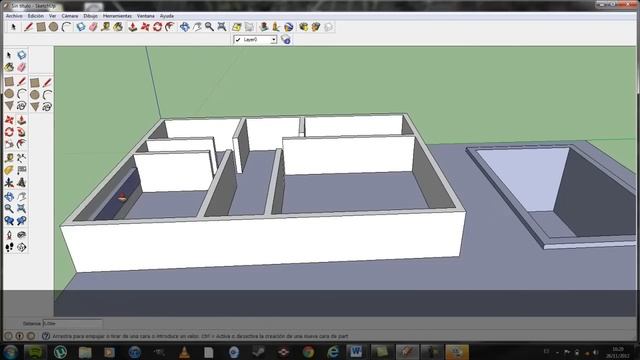Select the Line pencil tool in top toolbar

[28, 27]
